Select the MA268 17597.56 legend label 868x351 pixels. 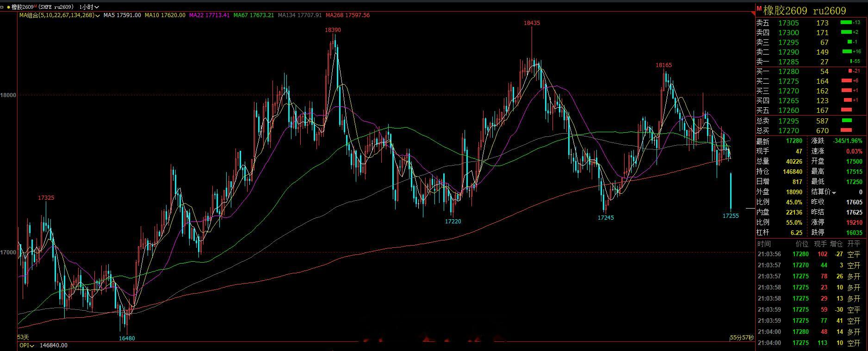347,15
